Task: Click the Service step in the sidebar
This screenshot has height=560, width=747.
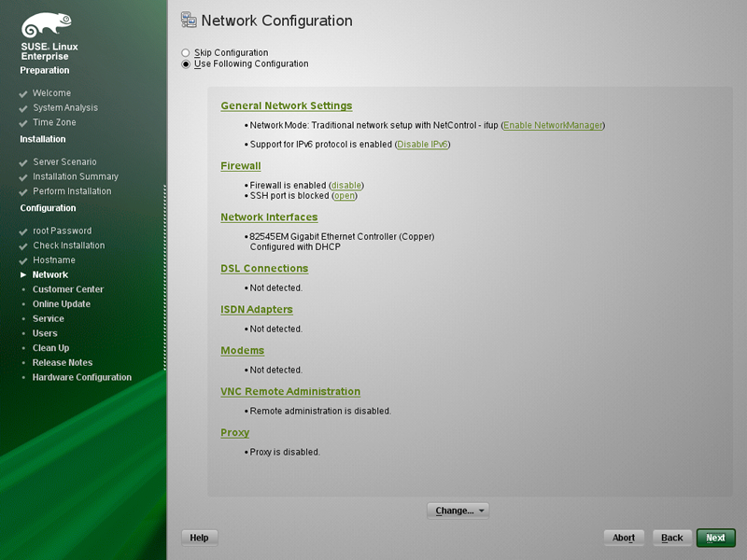Action: click(x=49, y=319)
